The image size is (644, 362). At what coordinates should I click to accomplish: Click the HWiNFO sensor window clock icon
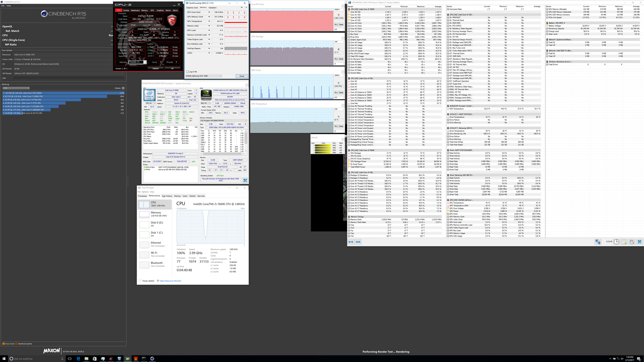[616, 242]
